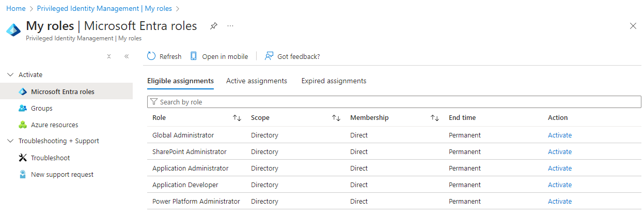Click the Open in mobile icon
The height and width of the screenshot is (214, 644).
pyautogui.click(x=194, y=56)
